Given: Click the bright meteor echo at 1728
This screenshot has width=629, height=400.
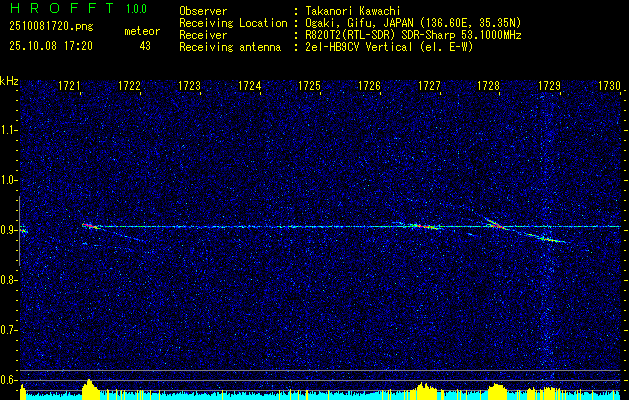Looking at the screenshot, I should pyautogui.click(x=497, y=224).
